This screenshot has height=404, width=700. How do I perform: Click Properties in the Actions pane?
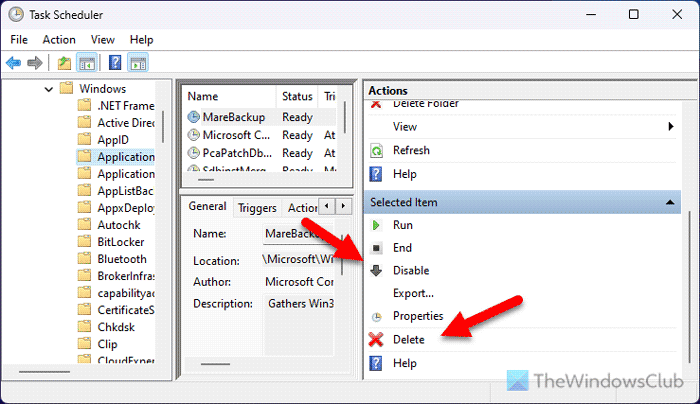coord(418,316)
